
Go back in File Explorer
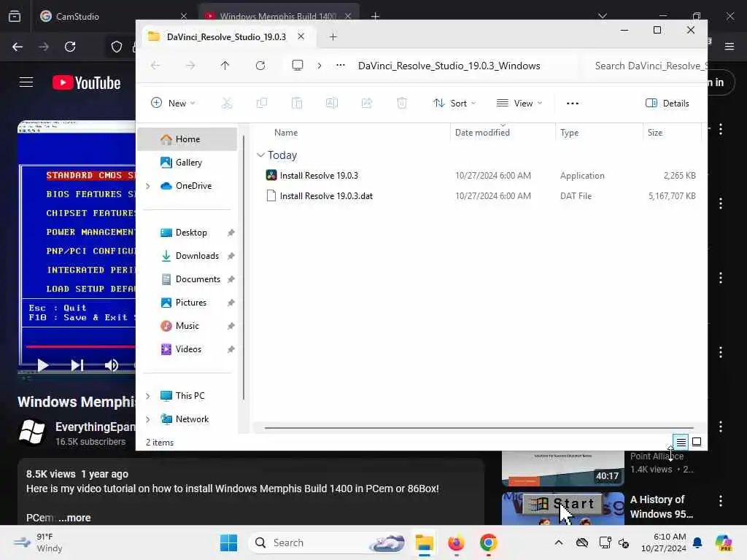[x=155, y=65]
